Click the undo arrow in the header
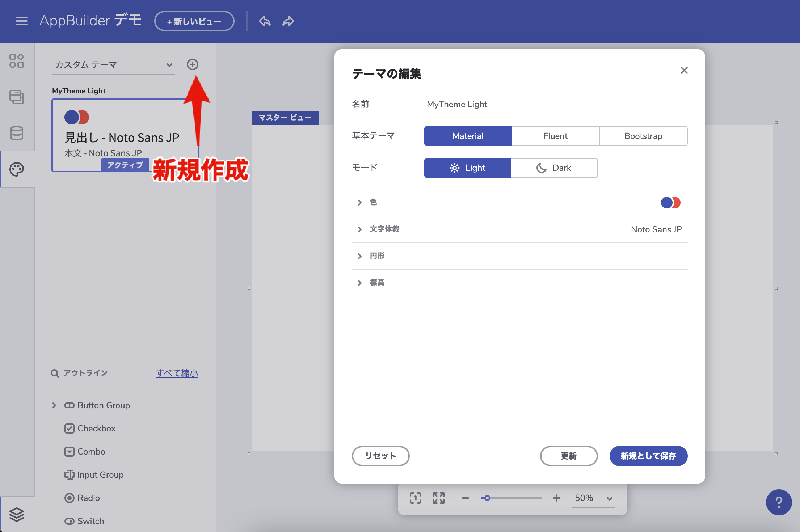The image size is (800, 532). [x=265, y=21]
